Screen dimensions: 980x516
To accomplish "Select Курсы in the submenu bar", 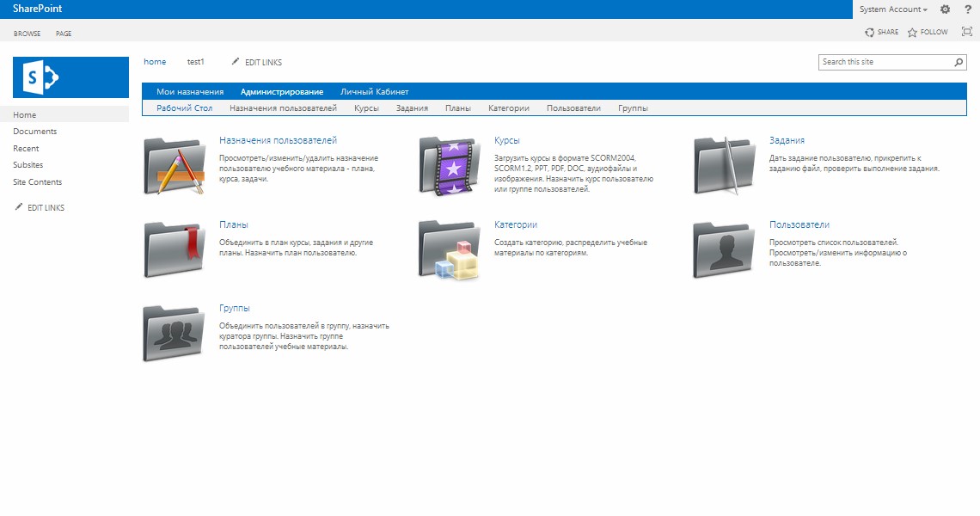I will pos(366,108).
